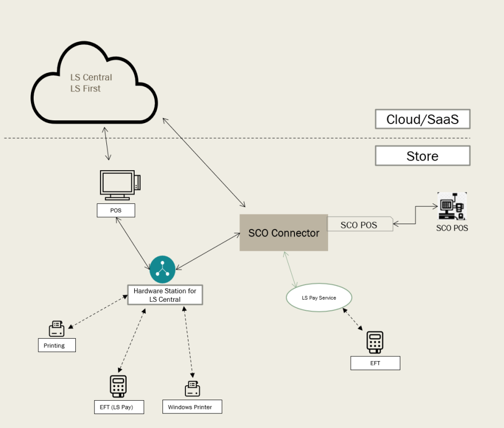
Task: Click the Printing label box
Action: (57, 346)
